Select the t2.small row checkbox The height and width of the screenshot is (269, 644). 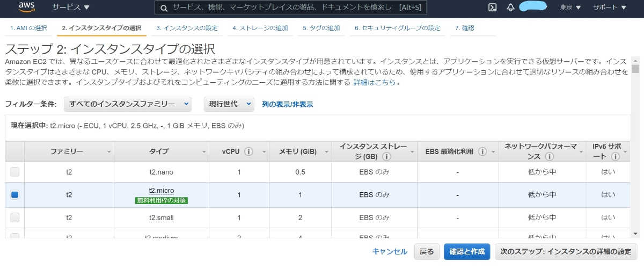click(x=15, y=217)
